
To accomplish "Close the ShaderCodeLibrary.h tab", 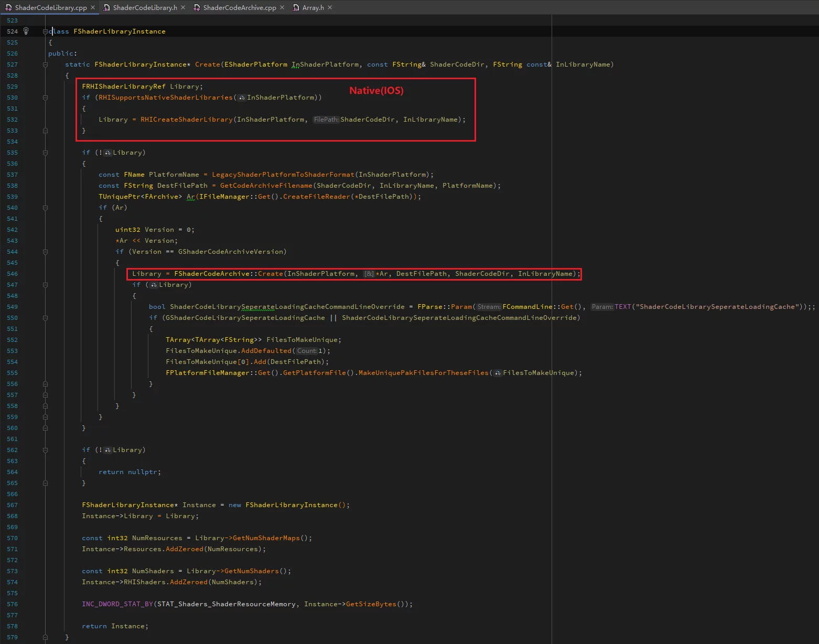I will tap(182, 7).
